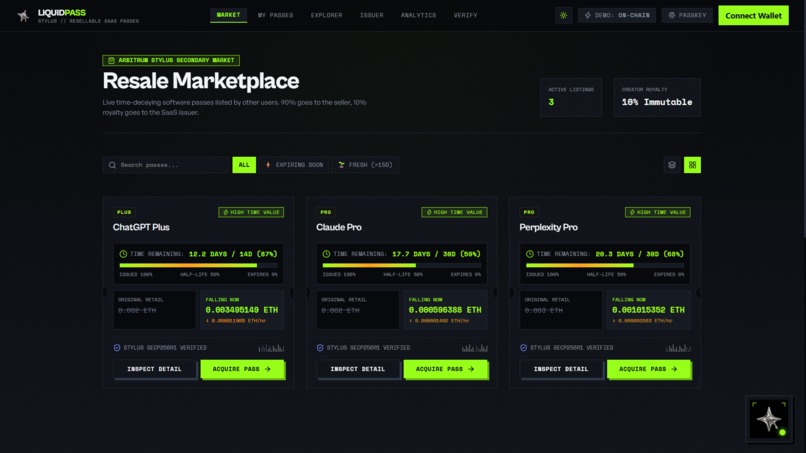Click the Claude Pro card title
Image resolution: width=806 pixels, height=453 pixels.
339,227
